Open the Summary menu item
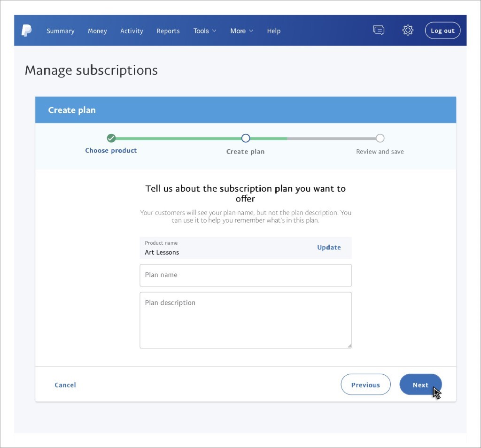 click(x=60, y=31)
